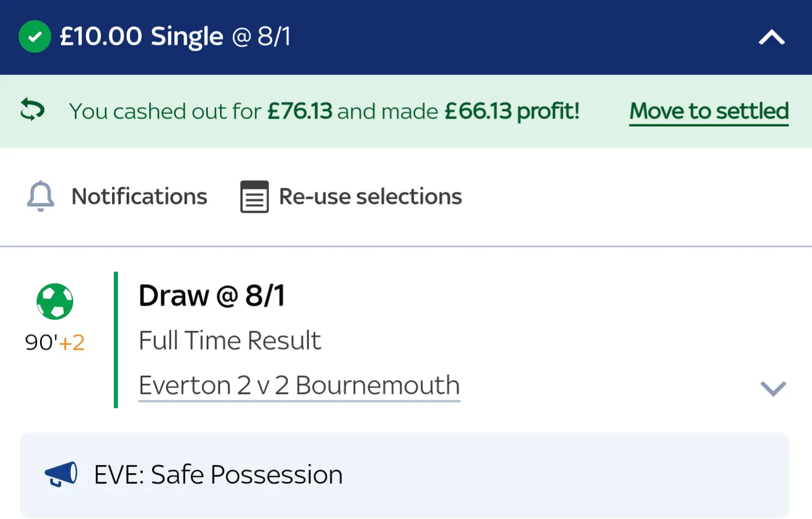The image size is (812, 519).
Task: Select the Re-use selections label
Action: [370, 197]
